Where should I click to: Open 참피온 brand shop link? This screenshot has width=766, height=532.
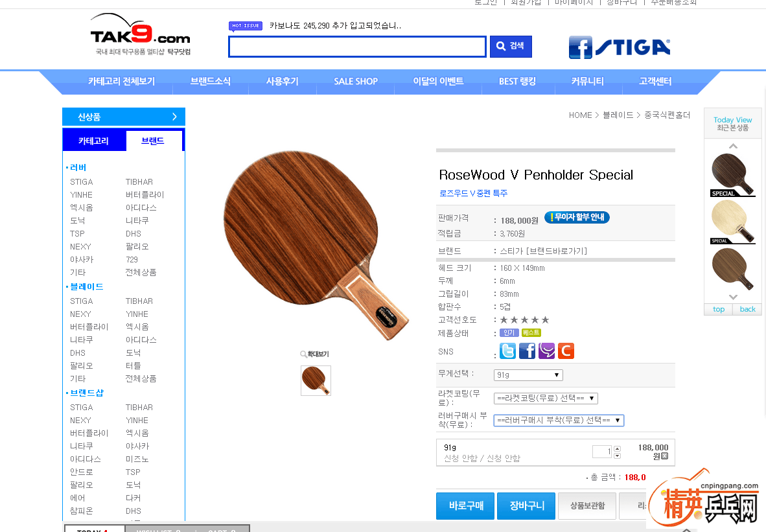(81, 511)
